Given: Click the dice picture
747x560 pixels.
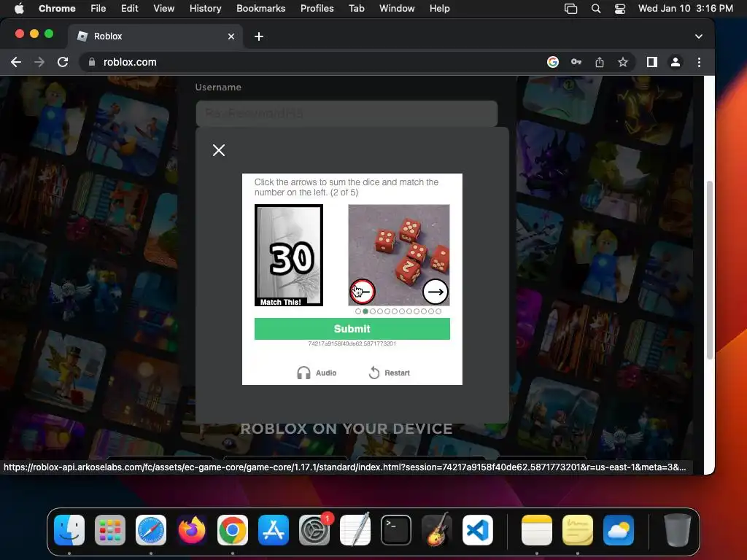Looking at the screenshot, I should click(x=399, y=255).
